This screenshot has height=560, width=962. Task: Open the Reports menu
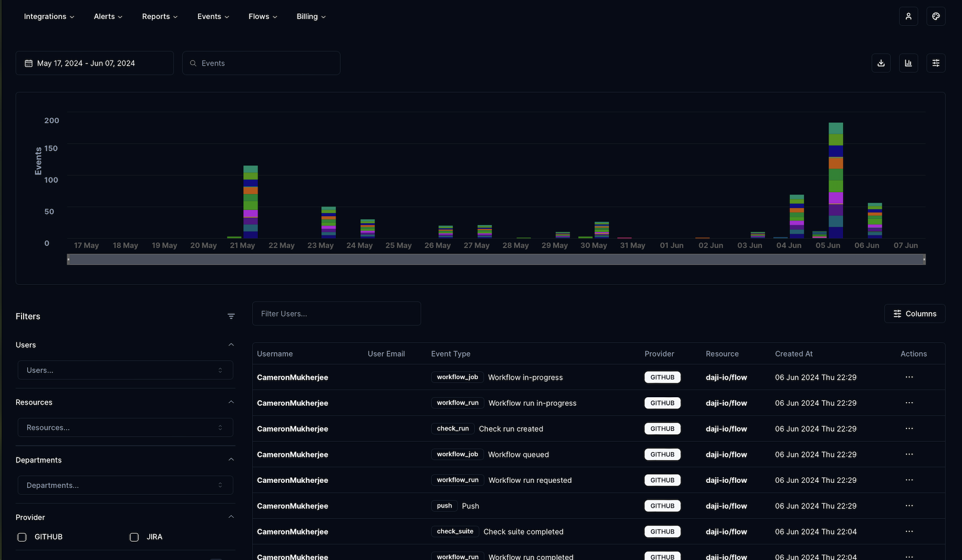coord(160,17)
